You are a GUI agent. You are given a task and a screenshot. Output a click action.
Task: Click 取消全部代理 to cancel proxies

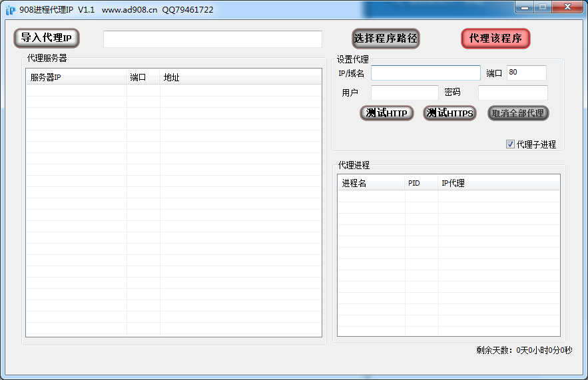tap(518, 113)
